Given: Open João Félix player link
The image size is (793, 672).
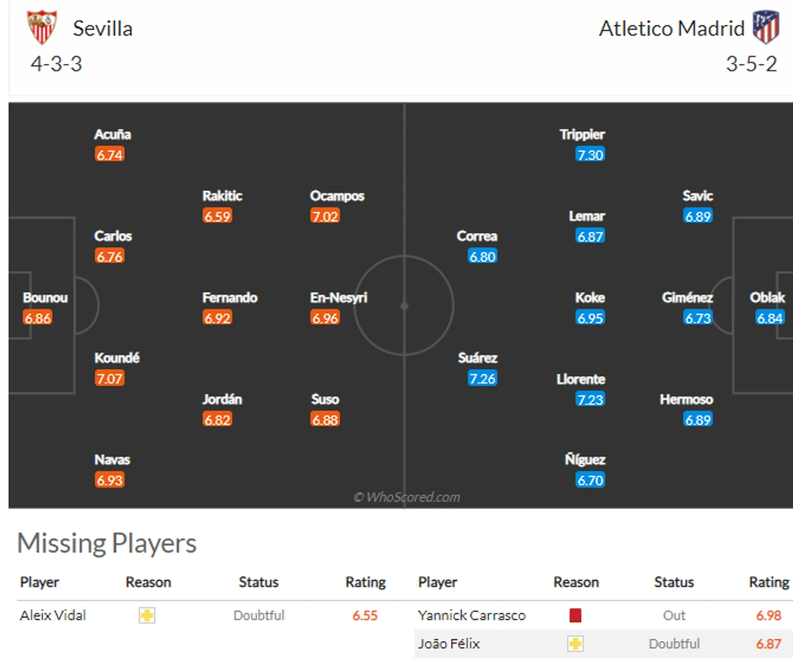Looking at the screenshot, I should (449, 644).
